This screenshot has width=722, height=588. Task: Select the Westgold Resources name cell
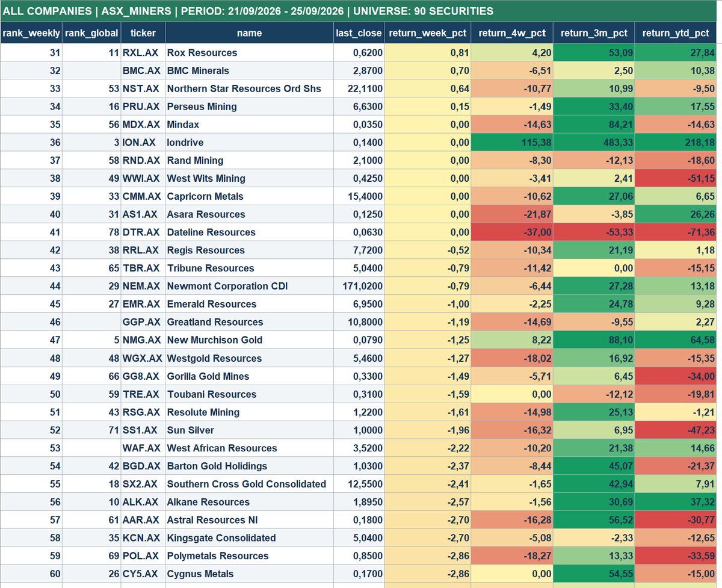pos(249,358)
